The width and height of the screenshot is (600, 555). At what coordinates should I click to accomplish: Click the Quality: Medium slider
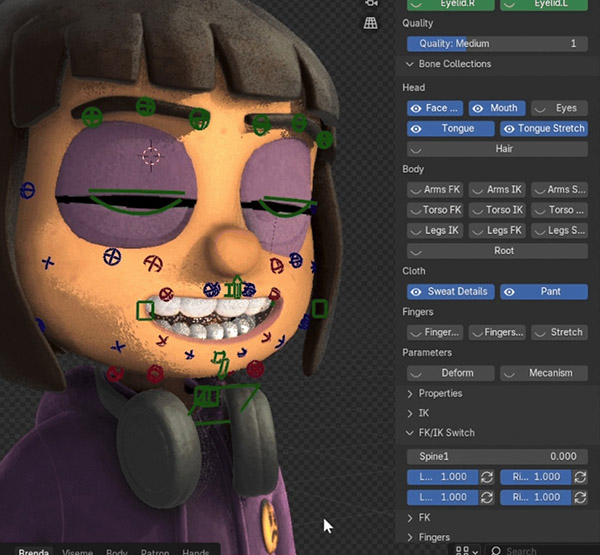tap(495, 44)
